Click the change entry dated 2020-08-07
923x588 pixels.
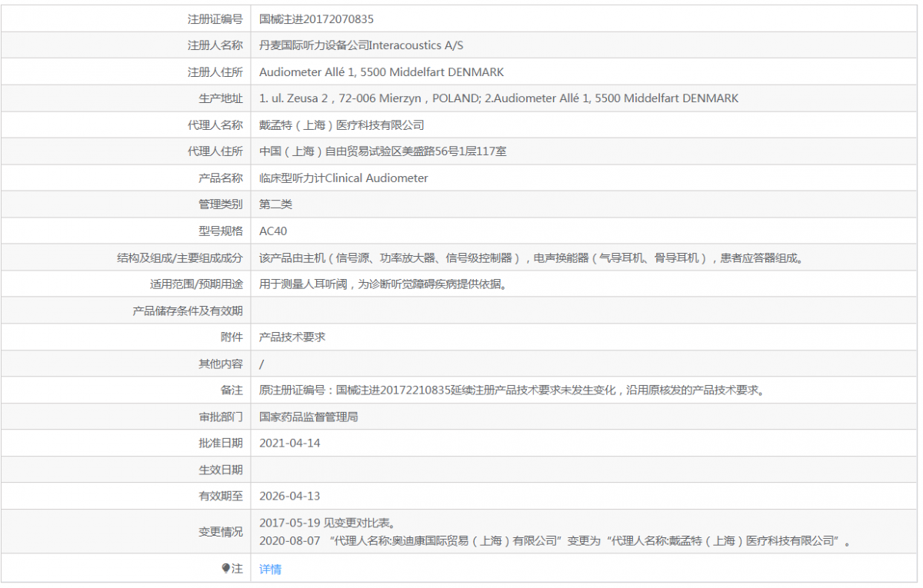[x=555, y=541]
